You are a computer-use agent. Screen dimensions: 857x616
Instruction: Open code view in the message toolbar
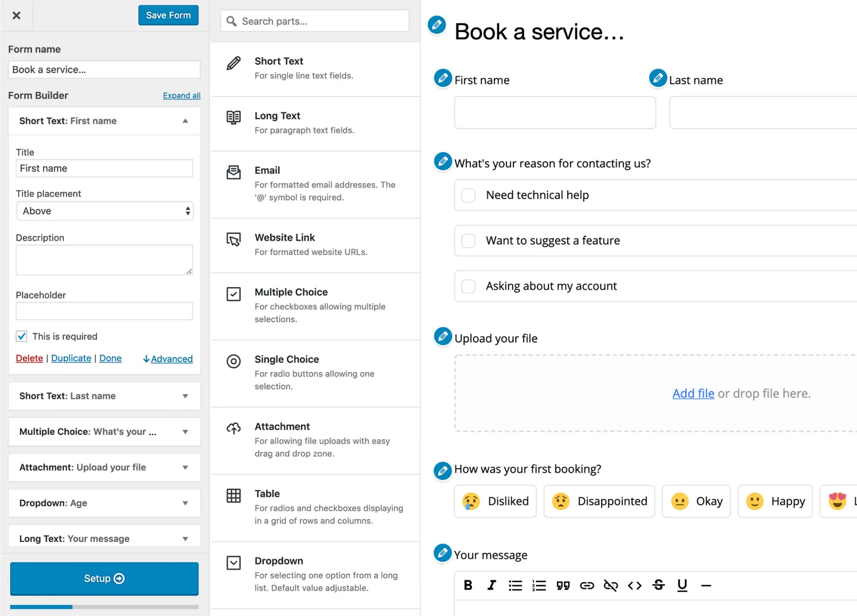pos(634,585)
